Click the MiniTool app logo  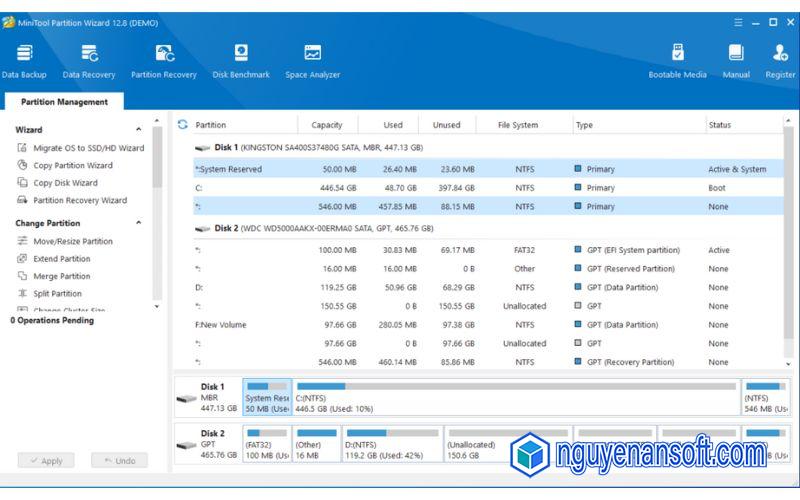point(9,22)
